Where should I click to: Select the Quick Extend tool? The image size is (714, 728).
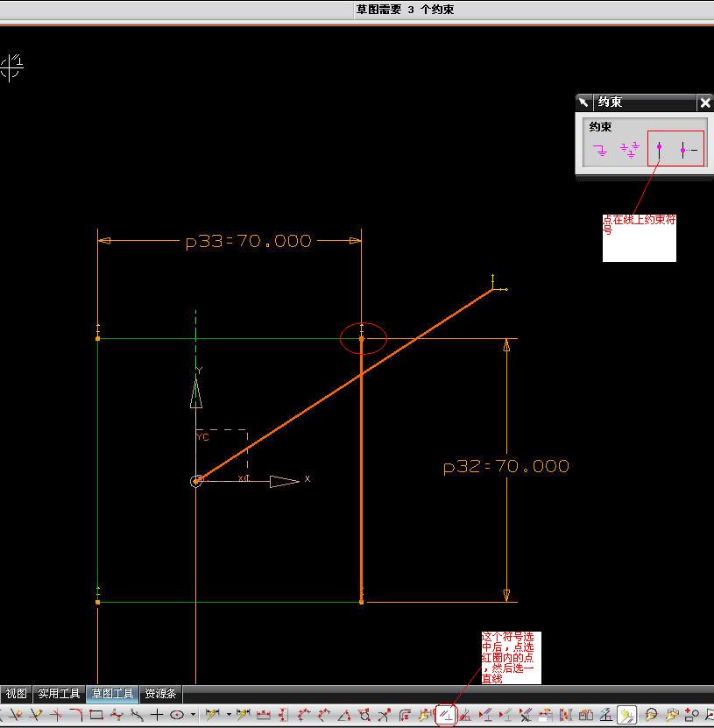point(36,715)
